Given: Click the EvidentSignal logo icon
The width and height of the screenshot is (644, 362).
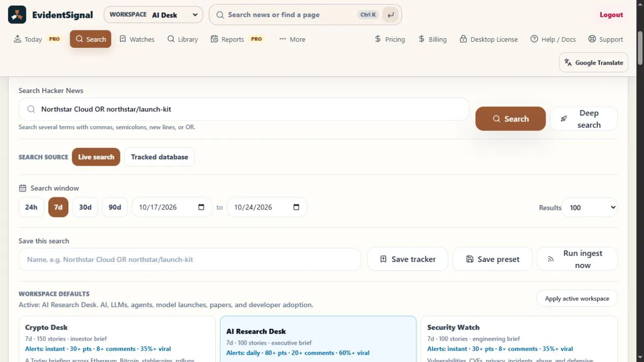Looking at the screenshot, I should (x=17, y=15).
